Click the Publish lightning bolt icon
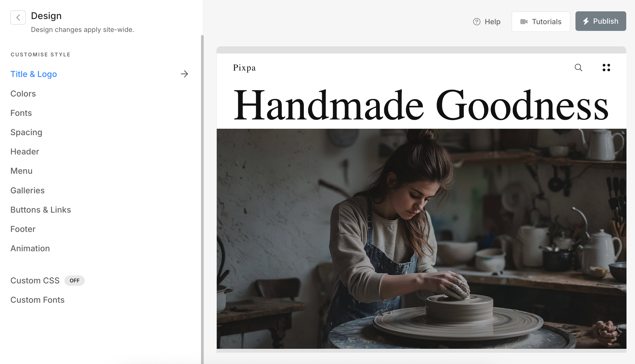Viewport: 635px width, 364px height. coord(586,21)
